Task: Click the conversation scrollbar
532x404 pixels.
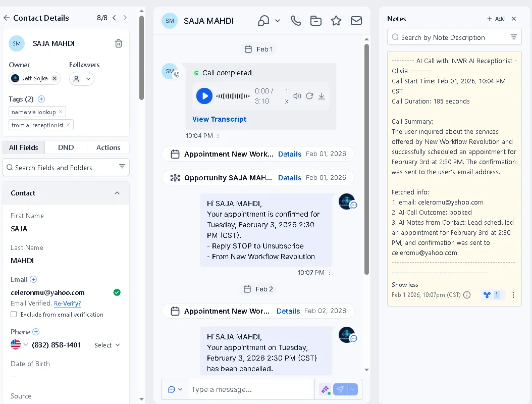Action: (x=366, y=159)
